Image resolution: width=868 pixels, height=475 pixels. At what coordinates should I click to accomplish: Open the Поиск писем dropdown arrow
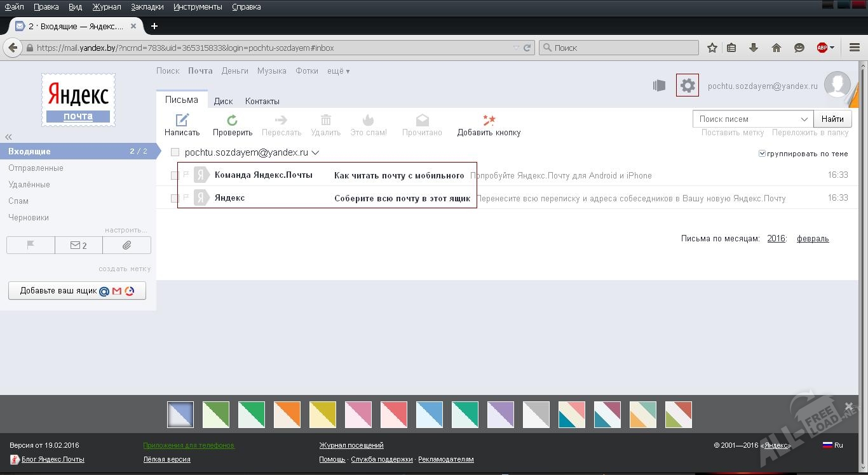click(x=804, y=119)
